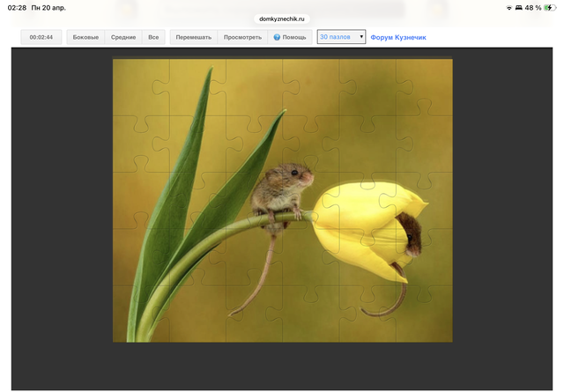This screenshot has height=392, width=564.
Task: Click the blue question mark Help icon
Action: [277, 38]
